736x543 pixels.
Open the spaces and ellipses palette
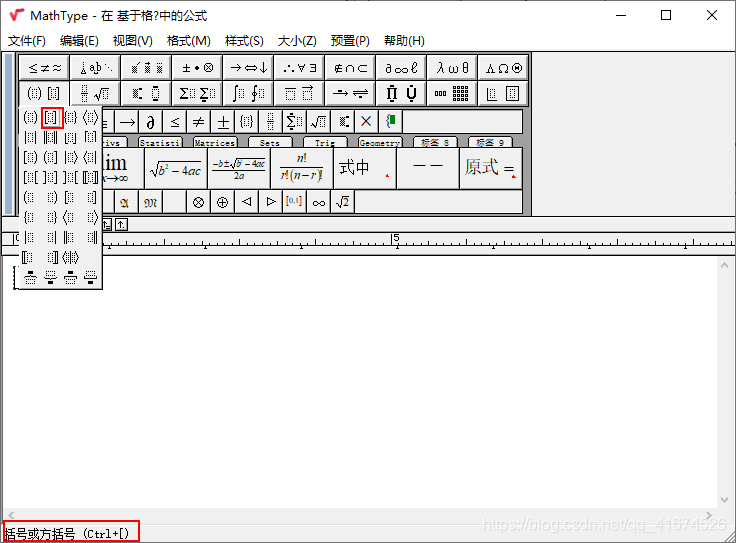coord(96,68)
